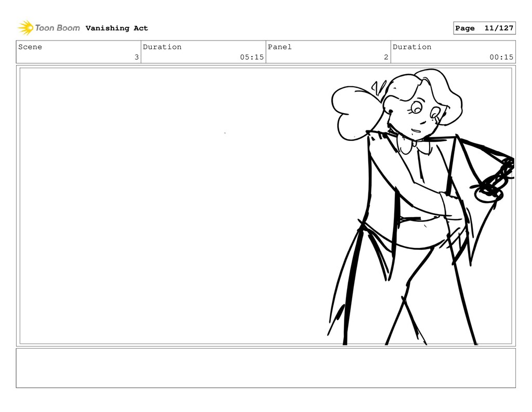The height and width of the screenshot is (412, 532).
Task: Click the Toon Boom logo
Action: click(x=49, y=28)
